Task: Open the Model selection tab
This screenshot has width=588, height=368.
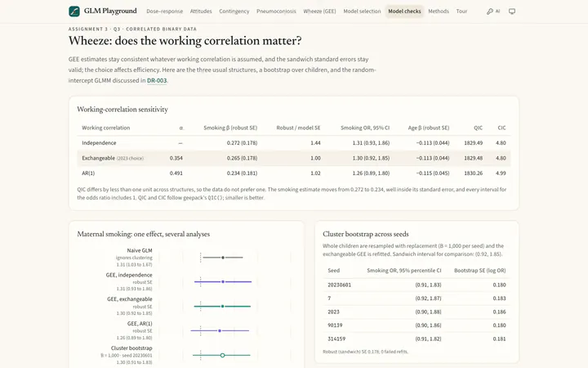Action: [x=362, y=11]
